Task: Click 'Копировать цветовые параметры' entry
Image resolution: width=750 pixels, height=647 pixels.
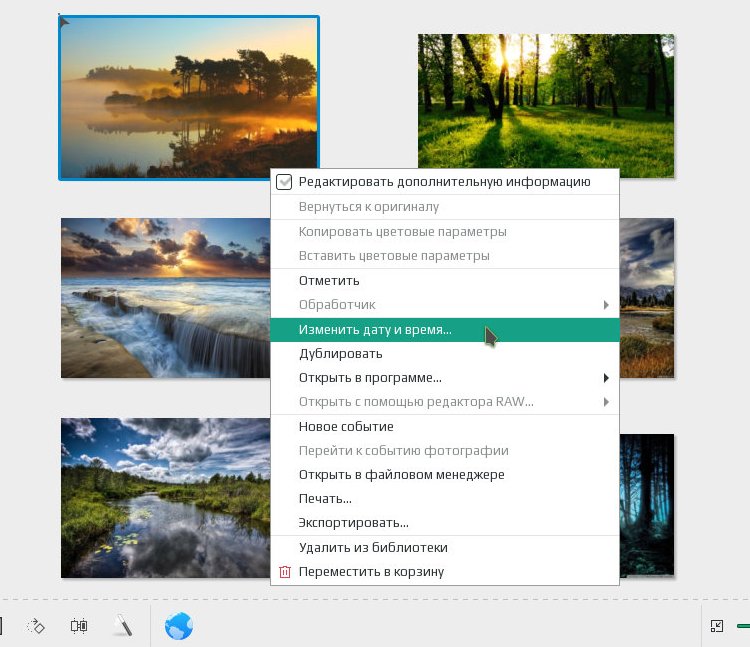Action: coord(445,231)
